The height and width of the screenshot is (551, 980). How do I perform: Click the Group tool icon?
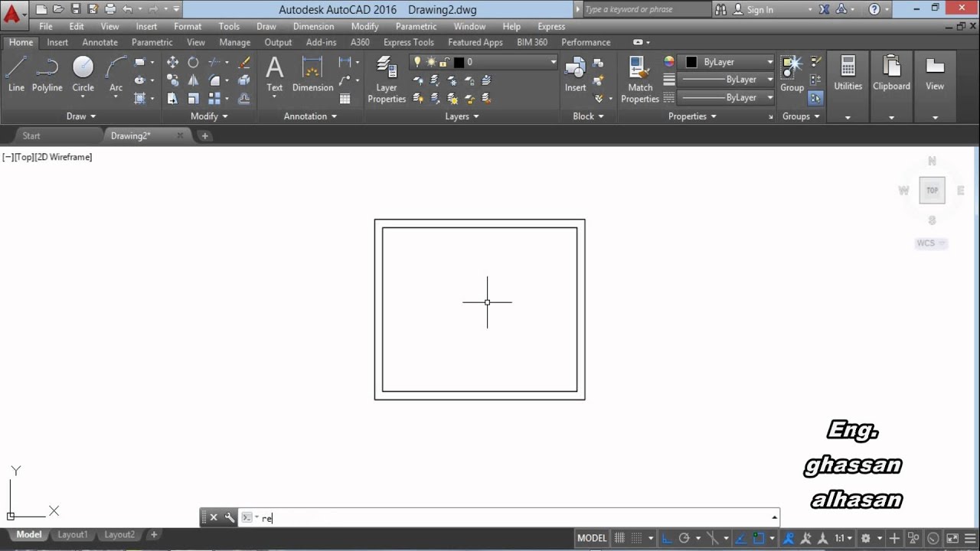(x=792, y=74)
